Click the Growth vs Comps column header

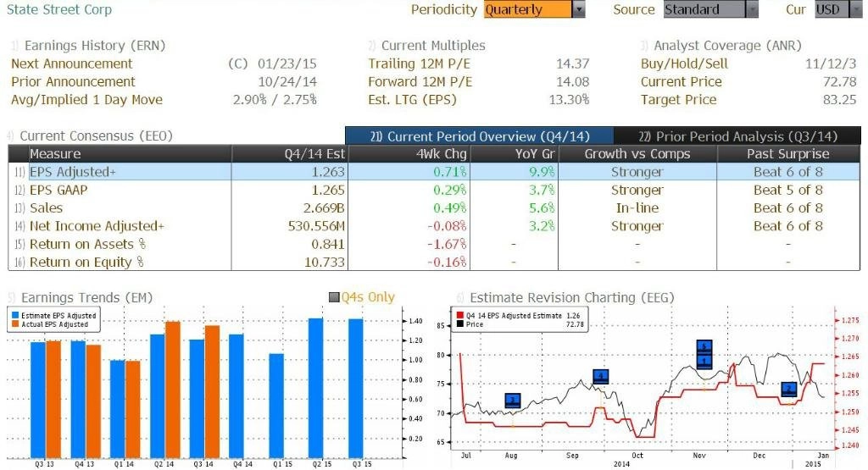pyautogui.click(x=637, y=154)
